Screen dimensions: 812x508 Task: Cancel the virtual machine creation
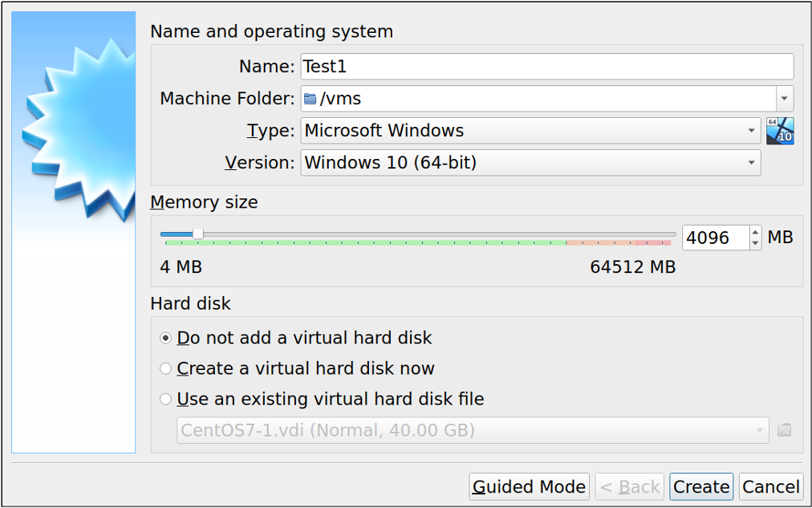pyautogui.click(x=769, y=486)
